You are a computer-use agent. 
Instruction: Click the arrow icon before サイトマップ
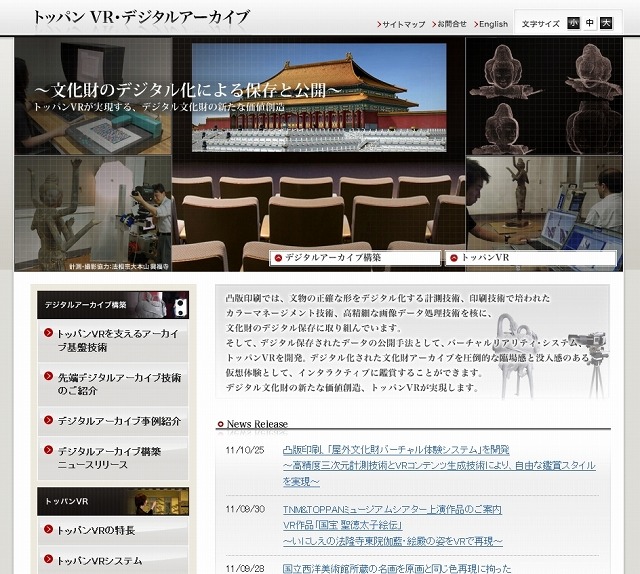click(379, 24)
